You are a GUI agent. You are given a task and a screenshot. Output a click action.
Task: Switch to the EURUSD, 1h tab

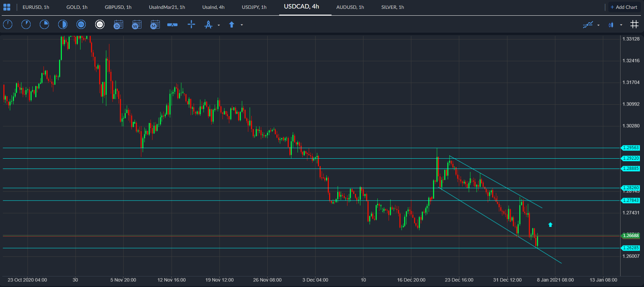tap(36, 7)
